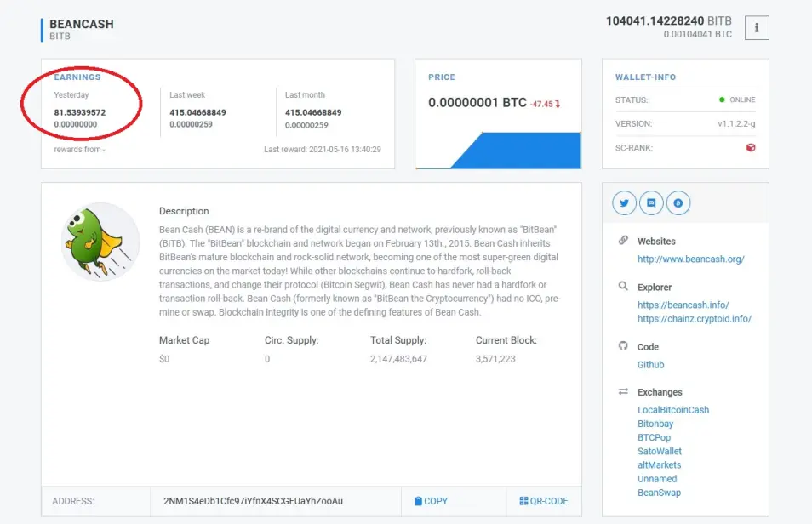Open the Unnamed exchange link
Screen dimensions: 812x524
[657, 479]
